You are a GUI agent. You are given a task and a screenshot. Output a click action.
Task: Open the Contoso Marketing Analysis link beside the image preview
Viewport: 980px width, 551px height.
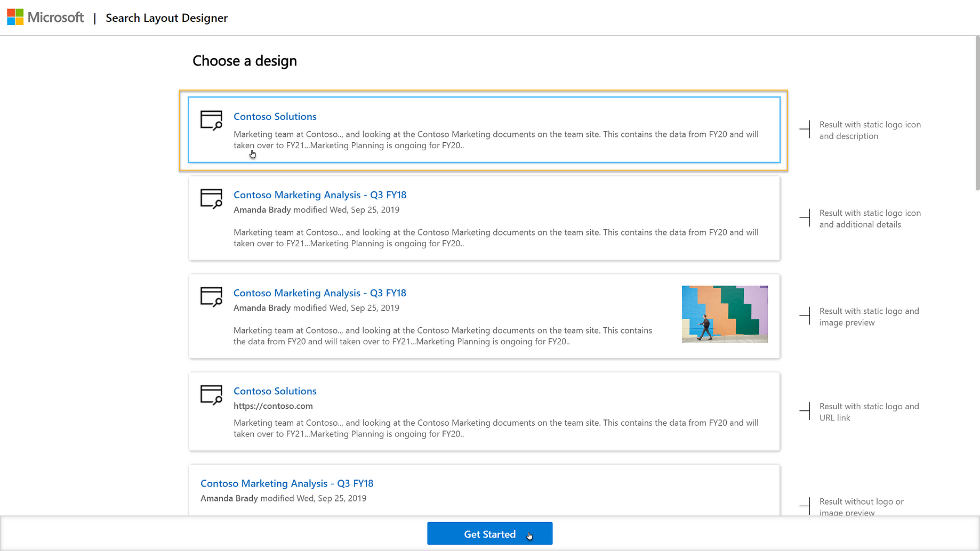pos(320,293)
